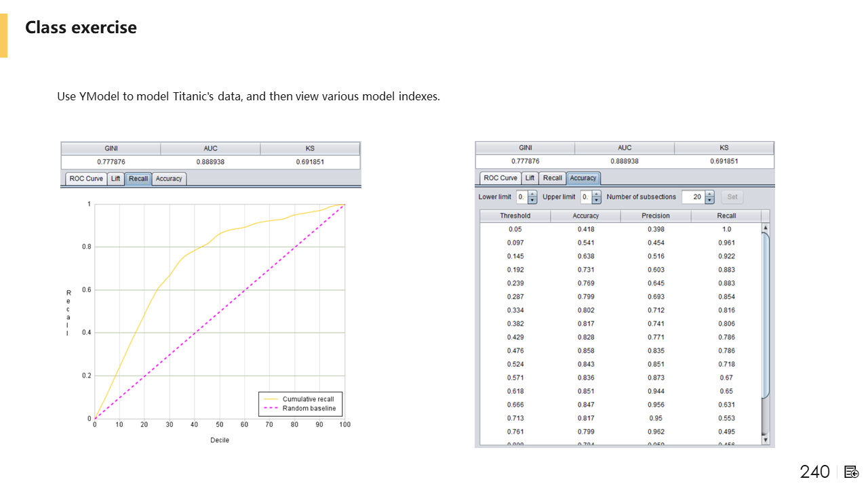Switch to Recall tab in right panel
Screen dimensions: 868x488
[x=553, y=178]
